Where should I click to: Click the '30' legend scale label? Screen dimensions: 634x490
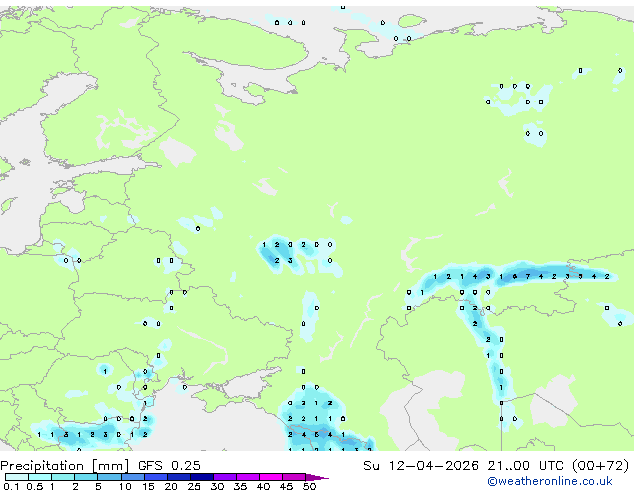point(217,486)
